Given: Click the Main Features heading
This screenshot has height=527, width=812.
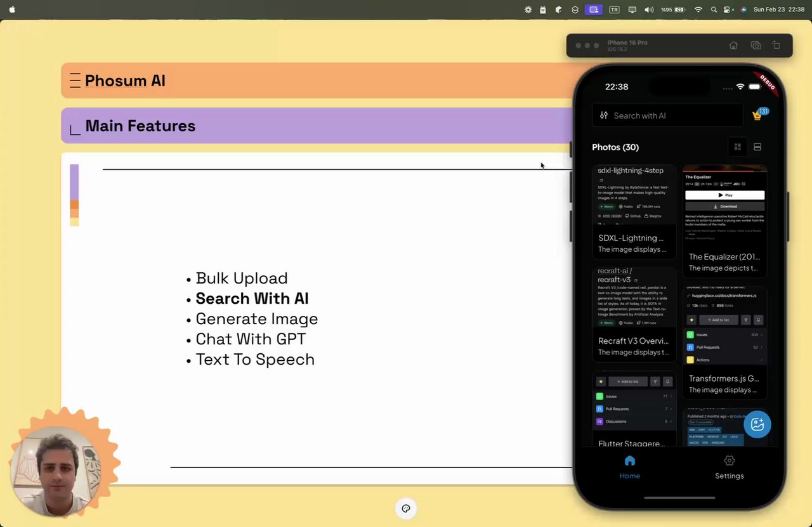Looking at the screenshot, I should coord(140,126).
